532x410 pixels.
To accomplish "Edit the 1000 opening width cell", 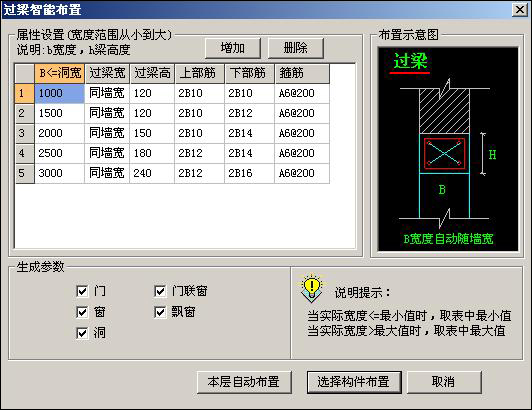I will click(59, 93).
